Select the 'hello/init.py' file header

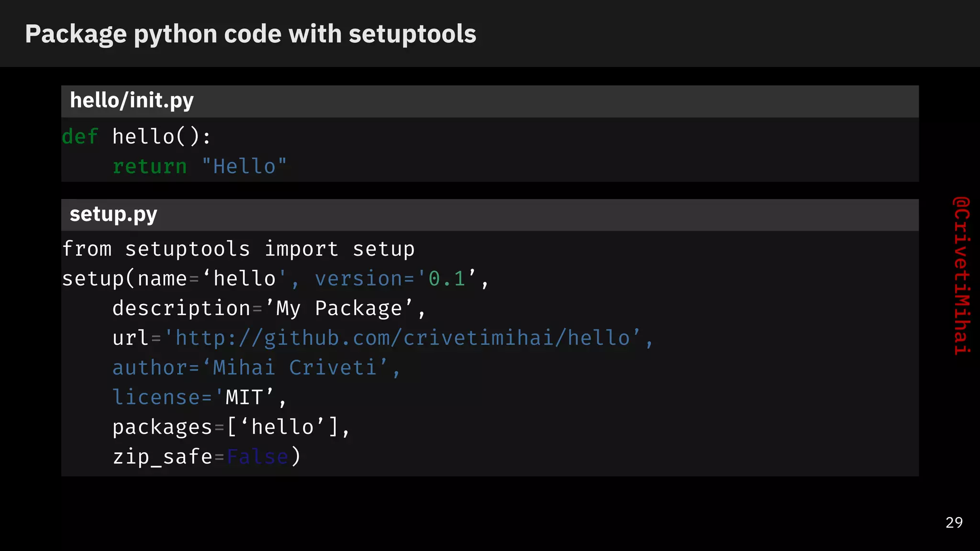490,101
